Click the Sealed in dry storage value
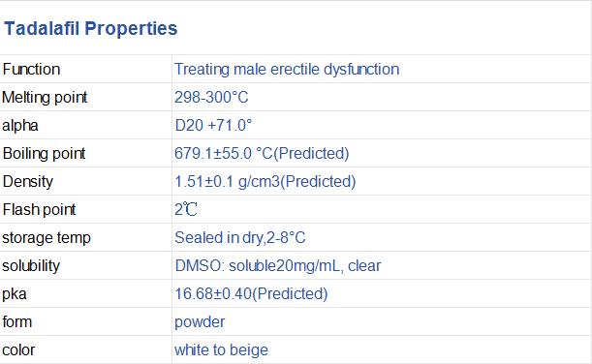This screenshot has height=364, width=592. coord(240,238)
